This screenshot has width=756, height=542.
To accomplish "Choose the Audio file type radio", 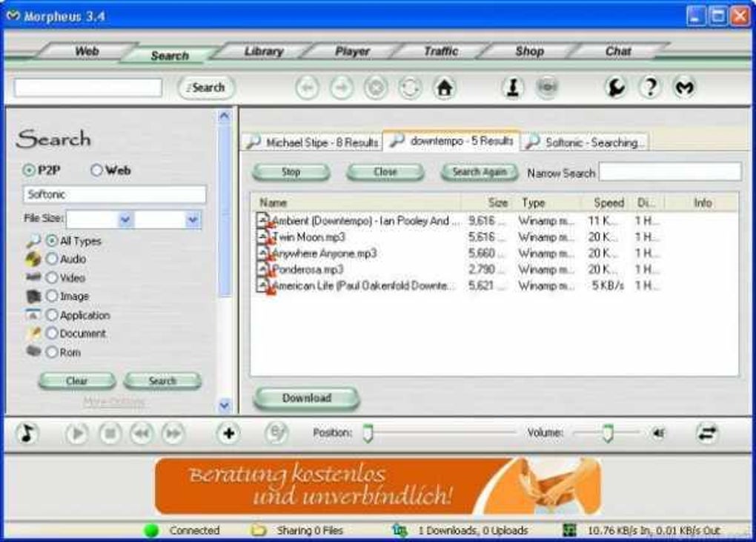I will 52,259.
